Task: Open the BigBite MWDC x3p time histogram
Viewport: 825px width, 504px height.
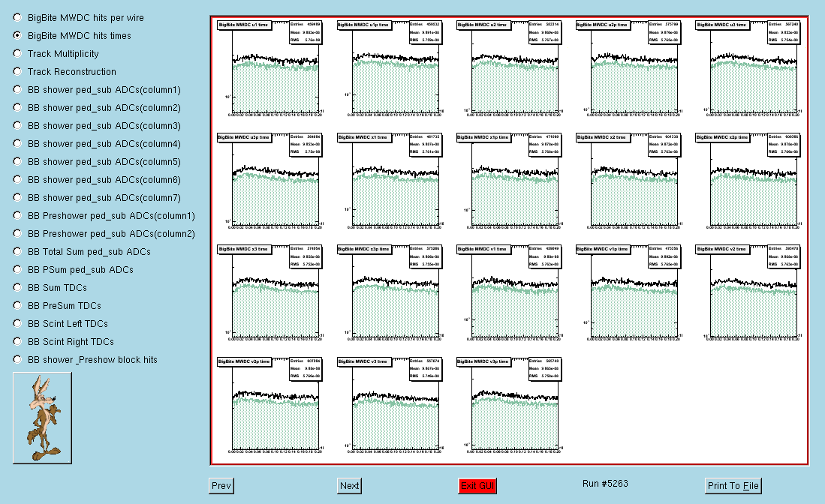Action: coord(389,292)
